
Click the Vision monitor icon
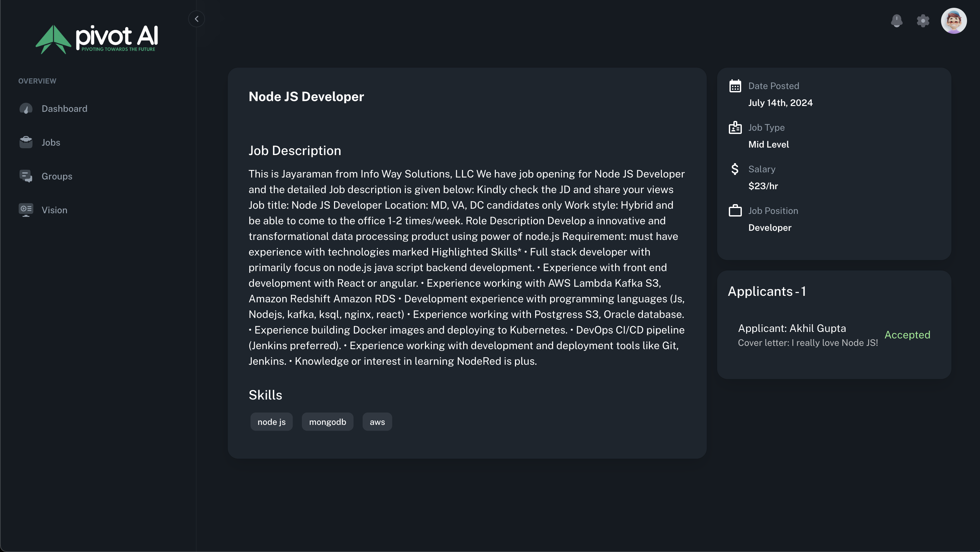[x=26, y=210]
